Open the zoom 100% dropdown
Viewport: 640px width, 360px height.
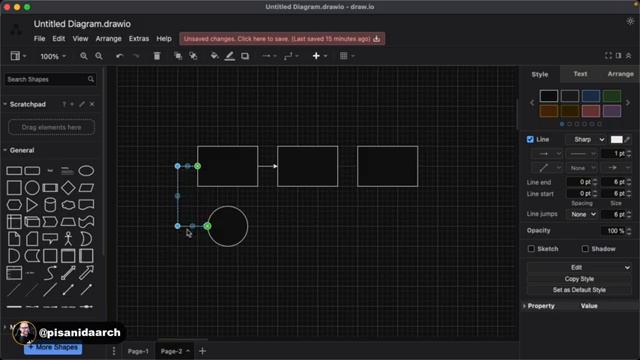click(x=53, y=56)
